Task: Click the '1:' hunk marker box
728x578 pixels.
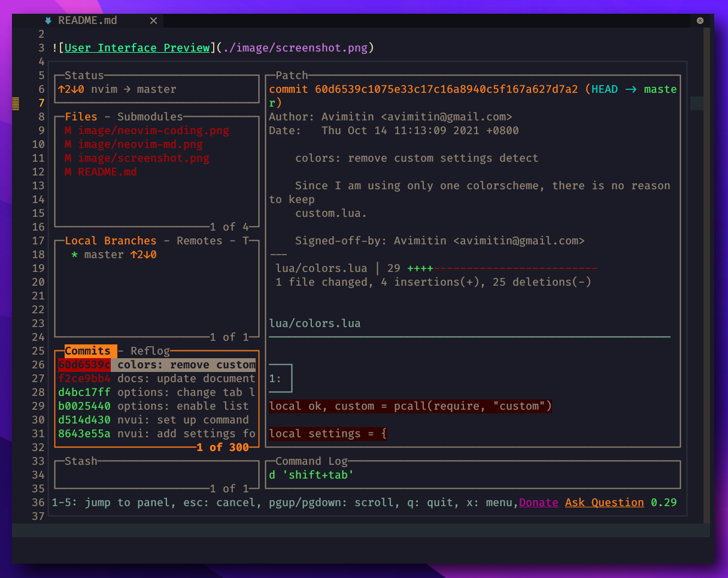Action: 280,379
